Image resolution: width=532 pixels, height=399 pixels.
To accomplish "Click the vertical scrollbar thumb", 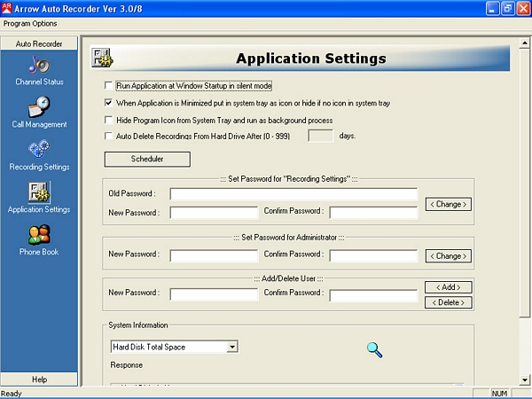I will click(x=525, y=184).
